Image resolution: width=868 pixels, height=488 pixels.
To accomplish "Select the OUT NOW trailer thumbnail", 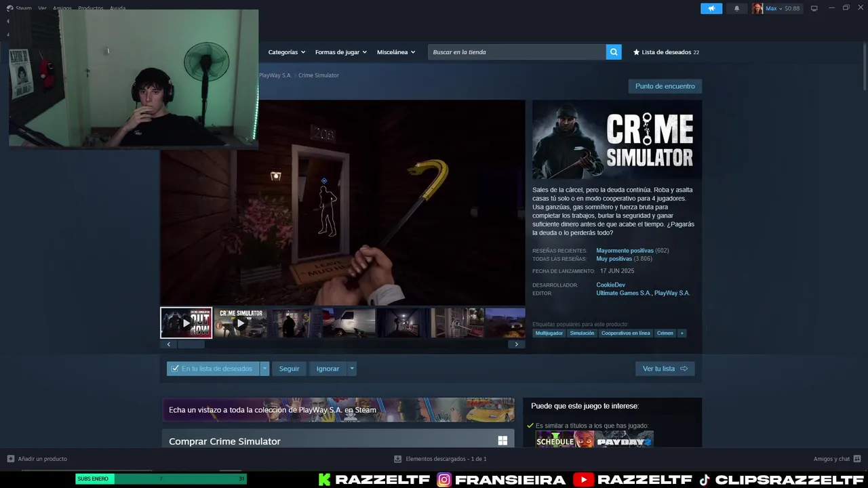I will tap(186, 323).
